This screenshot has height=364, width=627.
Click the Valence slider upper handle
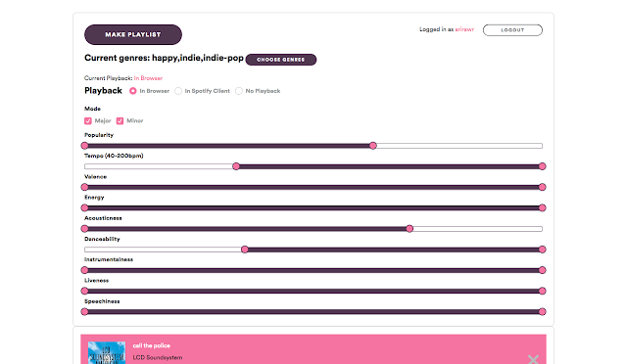[542, 187]
